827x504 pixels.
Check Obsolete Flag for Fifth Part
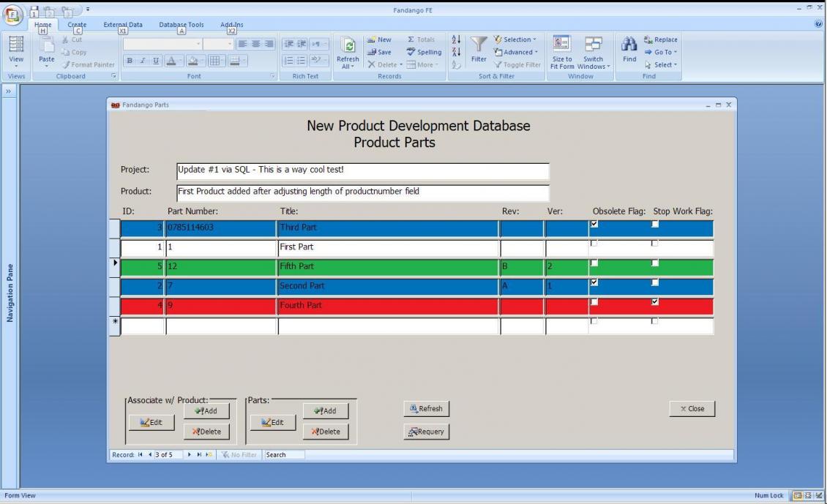(594, 263)
